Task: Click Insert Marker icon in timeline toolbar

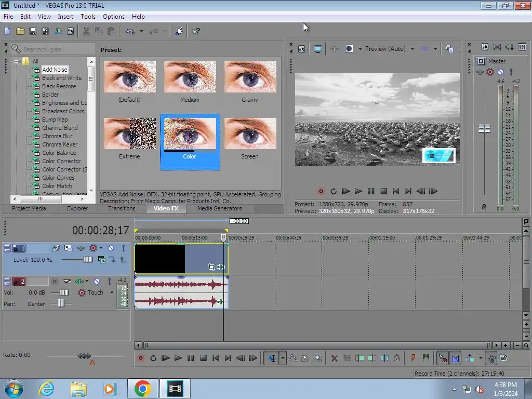Action: pyautogui.click(x=413, y=358)
